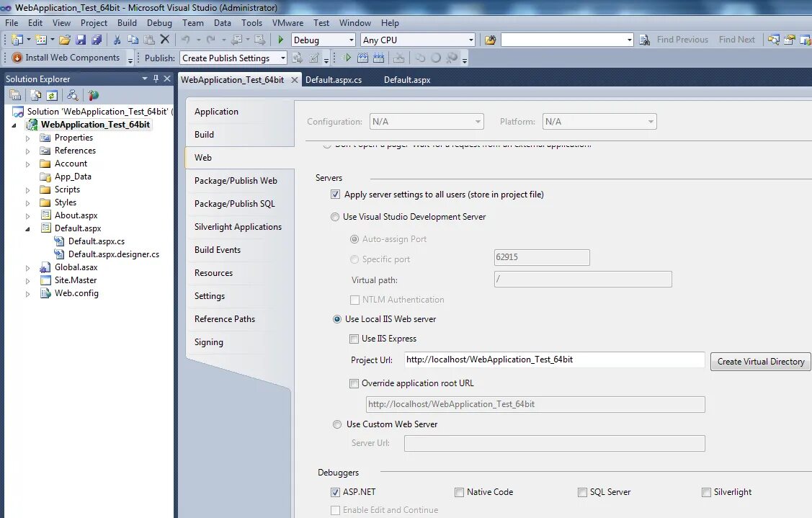
Task: Collapse the Default.aspx node
Action: click(27, 229)
